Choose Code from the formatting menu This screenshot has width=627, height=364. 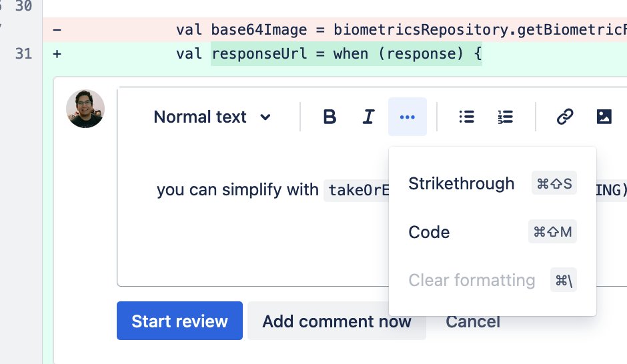point(492,232)
